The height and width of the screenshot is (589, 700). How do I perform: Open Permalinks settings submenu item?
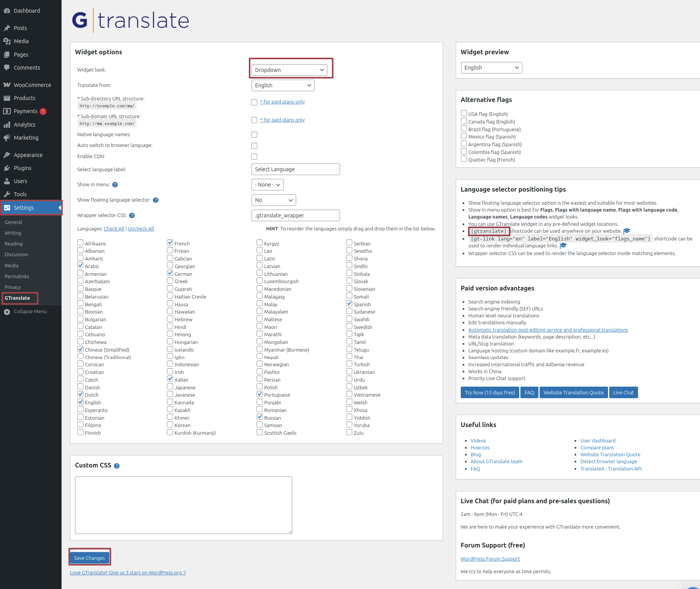click(17, 277)
